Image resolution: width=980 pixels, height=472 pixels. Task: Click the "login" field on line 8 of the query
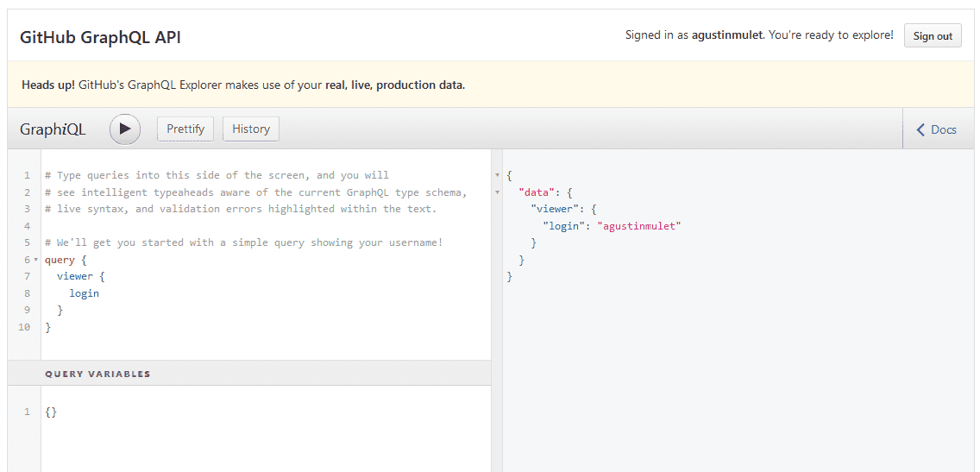tap(84, 293)
